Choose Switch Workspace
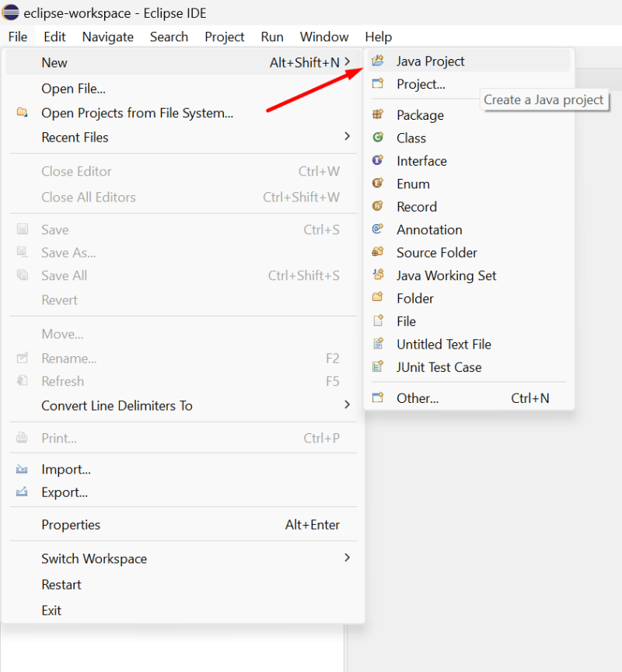 [x=183, y=558]
